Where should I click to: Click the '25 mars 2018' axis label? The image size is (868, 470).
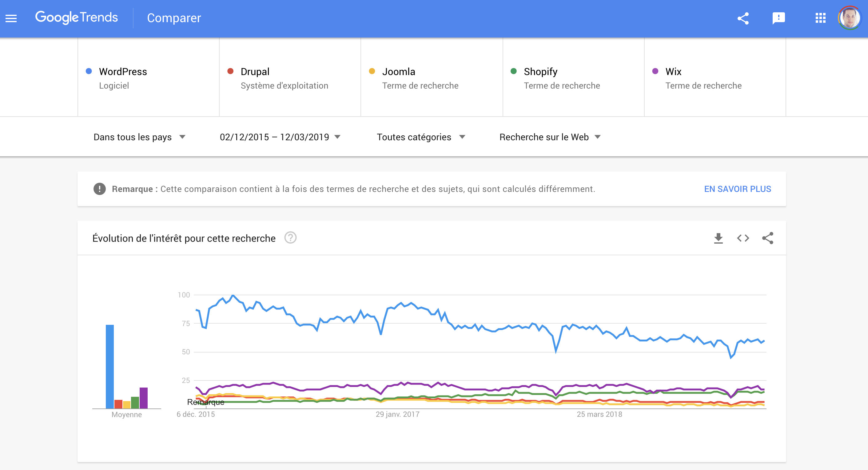click(599, 414)
